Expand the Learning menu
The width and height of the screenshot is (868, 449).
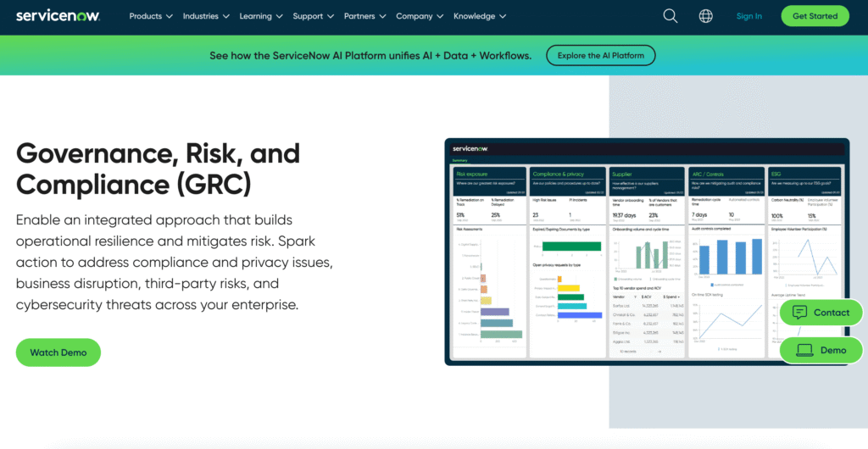261,16
